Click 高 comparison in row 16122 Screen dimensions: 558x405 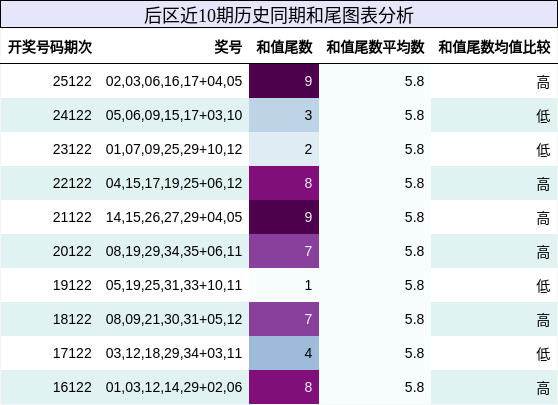pyautogui.click(x=543, y=388)
